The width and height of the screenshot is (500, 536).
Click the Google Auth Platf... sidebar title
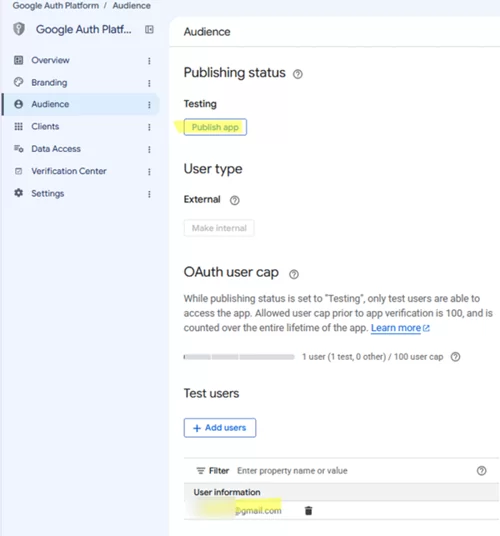tap(83, 29)
